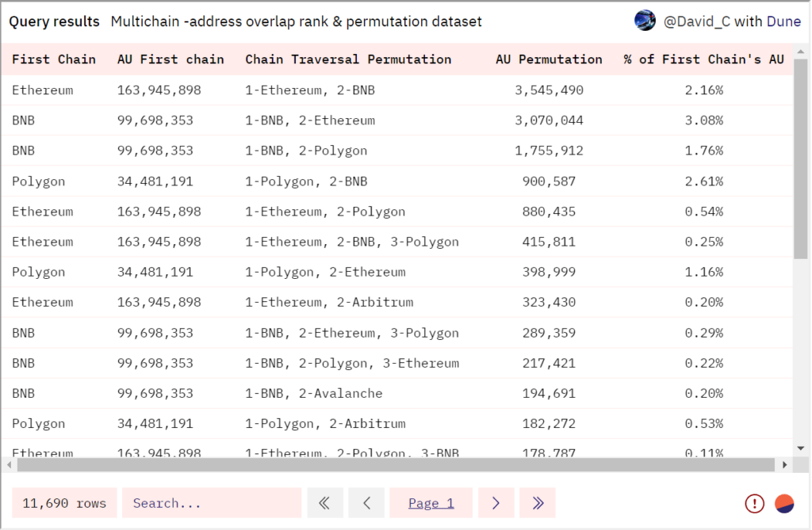The width and height of the screenshot is (812, 530).
Task: Sort by Chain Traversal Permutation header
Action: [348, 59]
